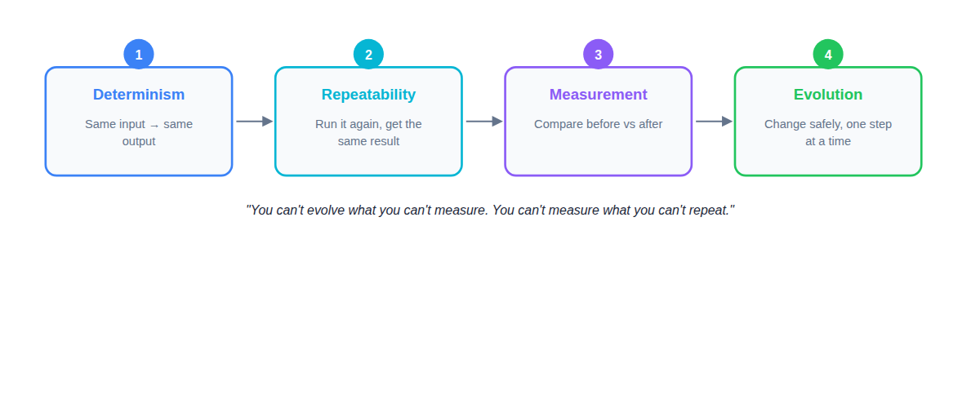Click the 'Run it again, get the same result' text

pos(368,132)
